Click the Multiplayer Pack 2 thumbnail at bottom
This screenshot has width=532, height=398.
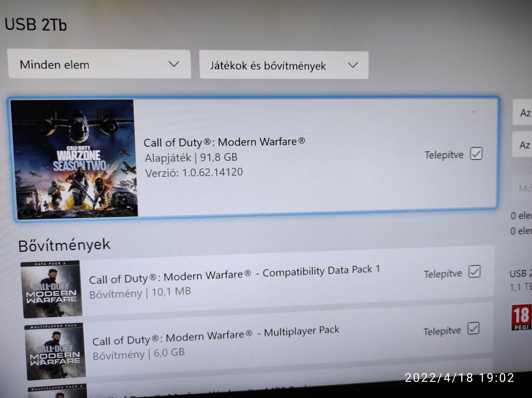pyautogui.click(x=58, y=391)
